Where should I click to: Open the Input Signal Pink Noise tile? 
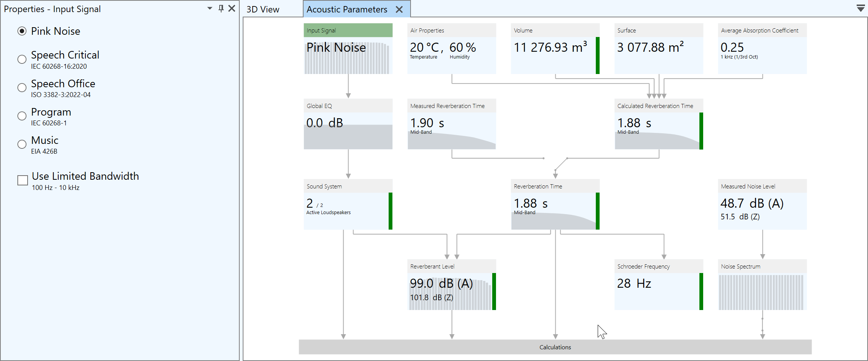coord(348,49)
